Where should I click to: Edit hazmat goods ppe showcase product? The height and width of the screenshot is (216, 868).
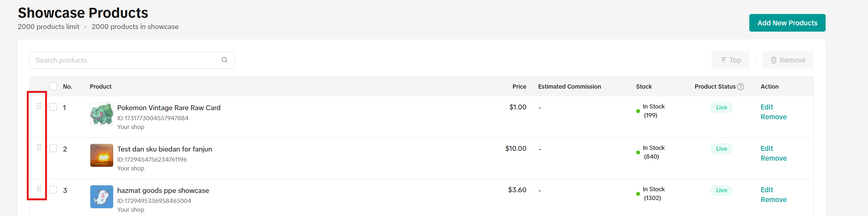tap(767, 190)
